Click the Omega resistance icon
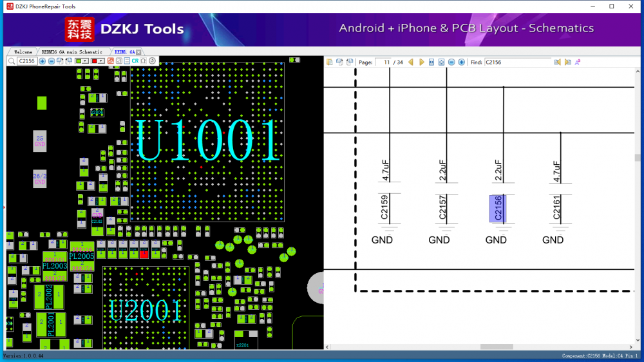 click(144, 61)
